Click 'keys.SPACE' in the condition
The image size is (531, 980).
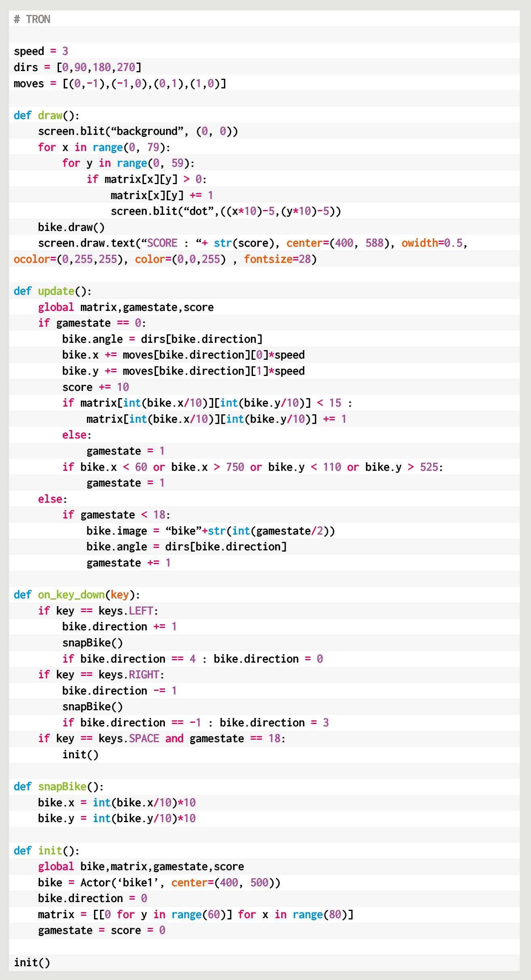click(129, 739)
